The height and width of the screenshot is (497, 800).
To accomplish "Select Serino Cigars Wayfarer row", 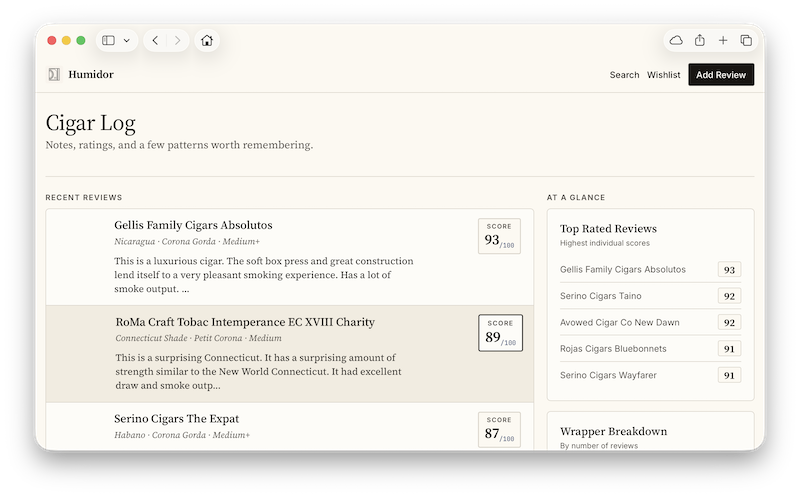I will point(650,376).
